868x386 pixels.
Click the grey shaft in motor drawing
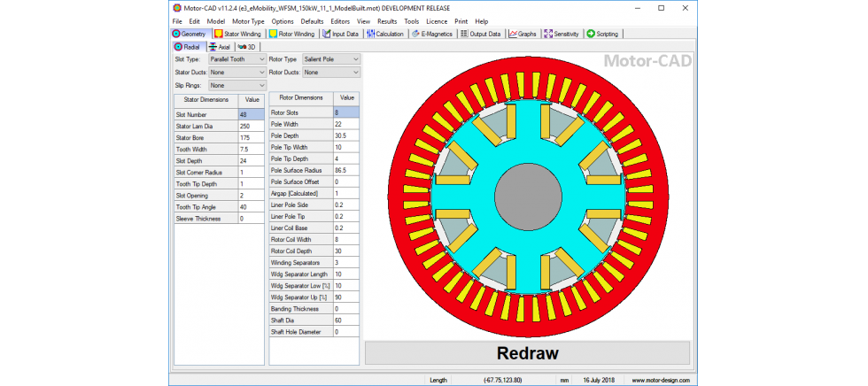528,195
